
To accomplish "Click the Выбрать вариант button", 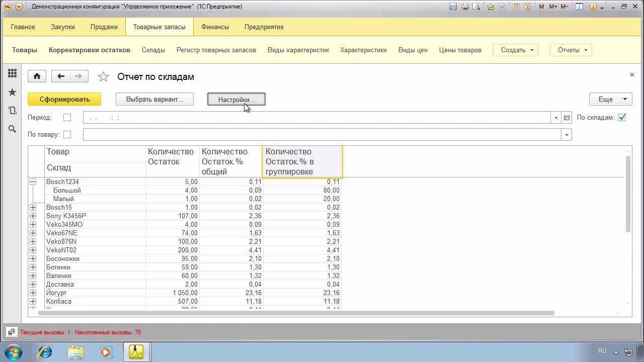I will [x=154, y=100].
